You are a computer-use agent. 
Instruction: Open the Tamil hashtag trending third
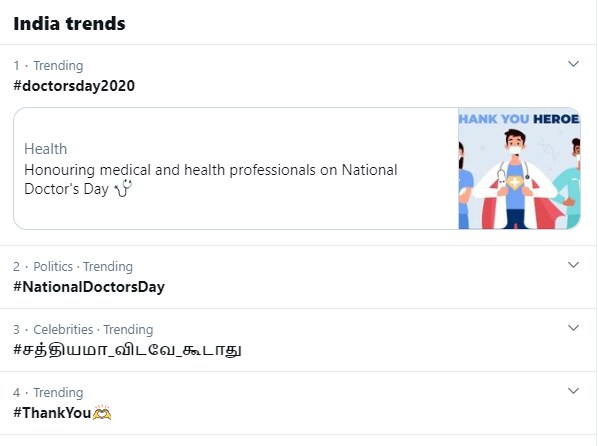(127, 349)
